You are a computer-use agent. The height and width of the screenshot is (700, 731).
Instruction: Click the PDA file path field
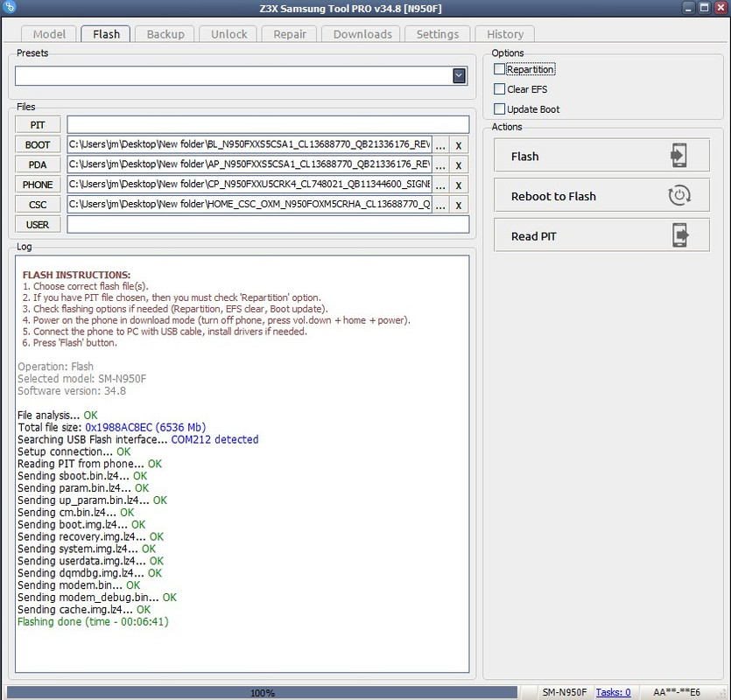[x=250, y=164]
